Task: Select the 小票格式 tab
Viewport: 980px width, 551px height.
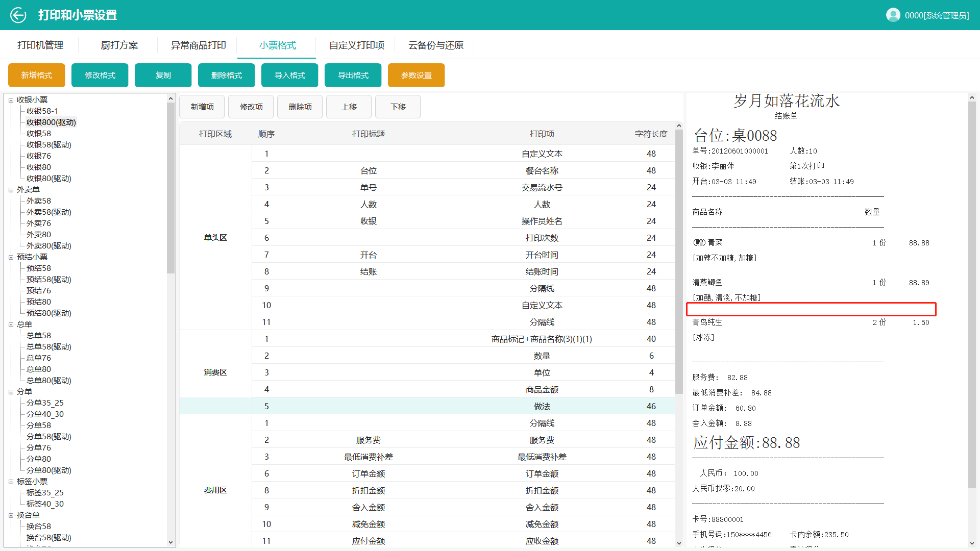Action: coord(277,45)
